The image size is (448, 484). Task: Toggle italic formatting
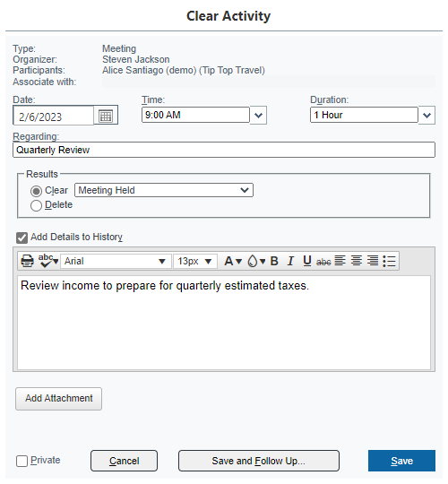(290, 261)
